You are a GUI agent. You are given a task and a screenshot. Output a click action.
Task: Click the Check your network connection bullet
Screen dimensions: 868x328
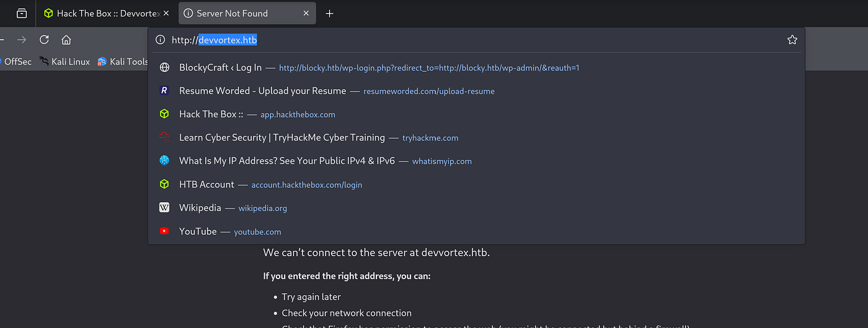pos(347,313)
